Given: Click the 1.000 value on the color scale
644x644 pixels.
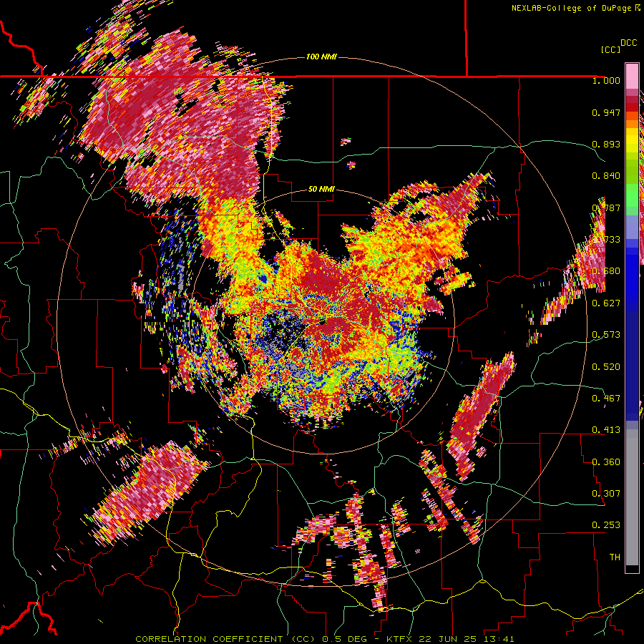Looking at the screenshot, I should click(606, 81).
